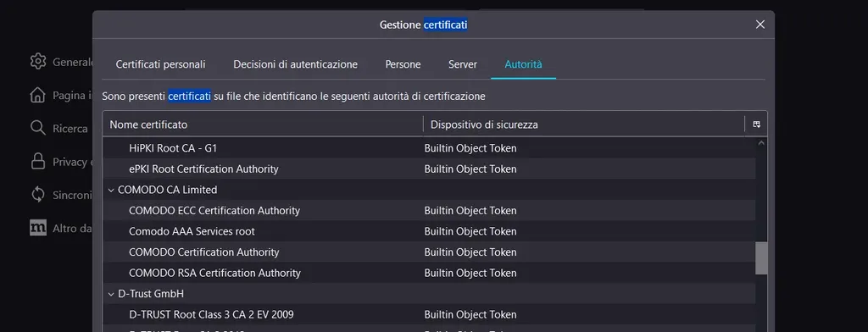Open the Decisioni di autenticazione tab

(295, 64)
